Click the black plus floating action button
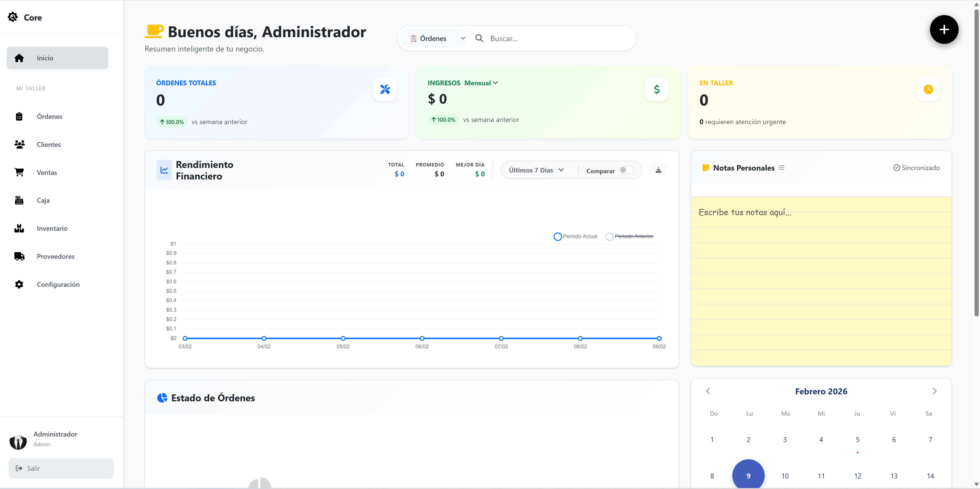 944,30
